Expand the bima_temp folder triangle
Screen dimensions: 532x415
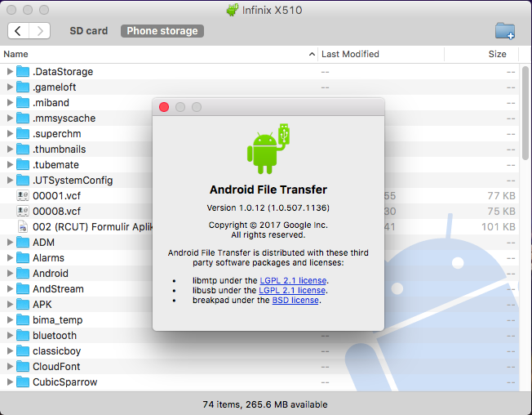pyautogui.click(x=10, y=320)
